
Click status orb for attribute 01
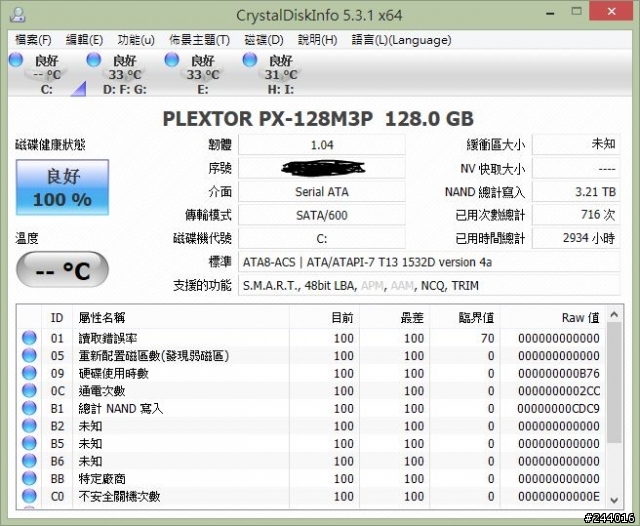tap(29, 338)
